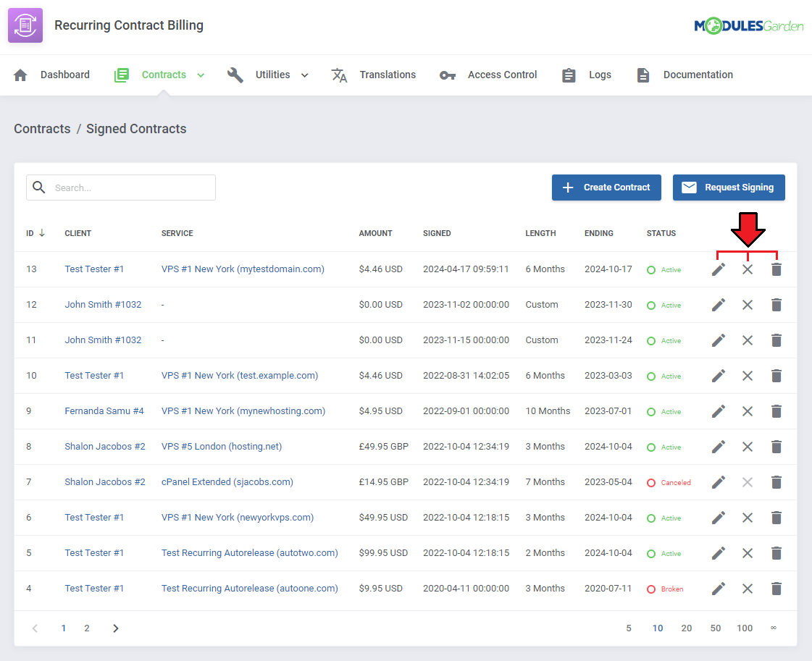Image resolution: width=812 pixels, height=661 pixels.
Task: Delete contract 5 with the trash icon
Action: pyautogui.click(x=777, y=553)
